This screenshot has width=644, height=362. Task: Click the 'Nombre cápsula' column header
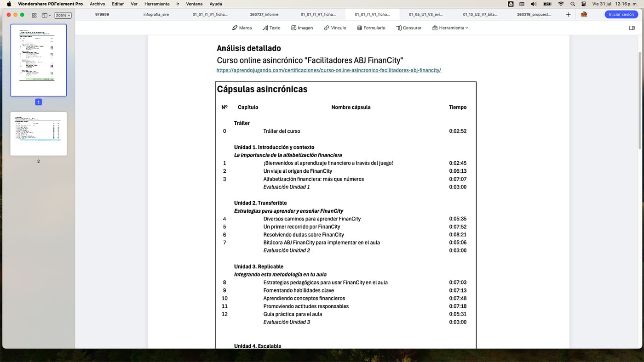(x=351, y=107)
